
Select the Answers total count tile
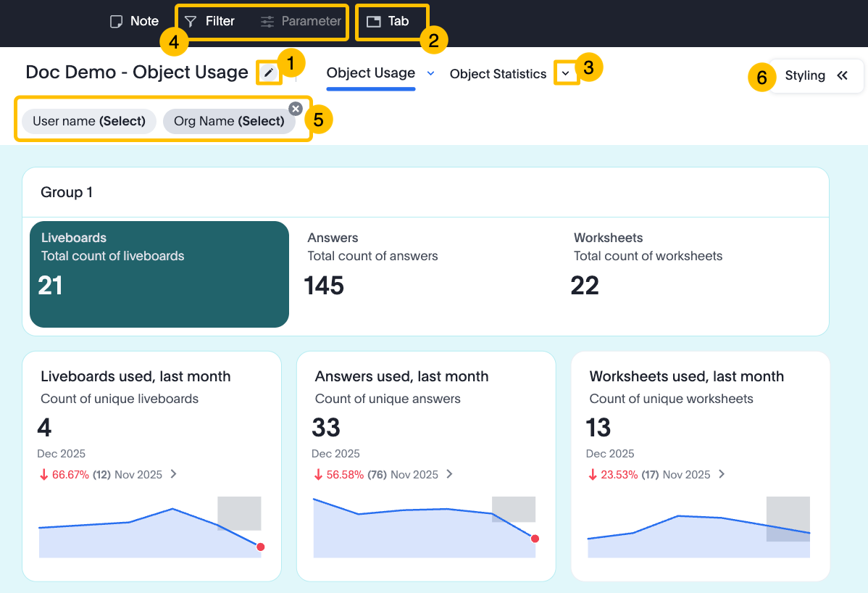[425, 274]
